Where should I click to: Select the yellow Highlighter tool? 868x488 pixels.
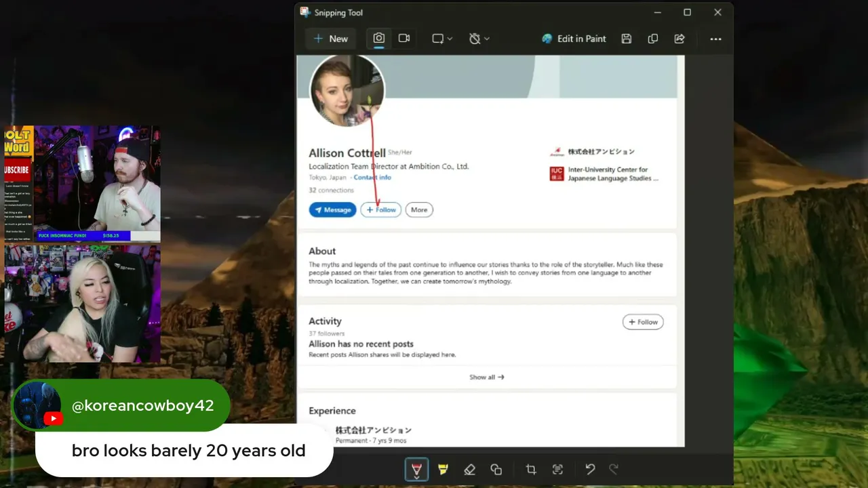click(443, 470)
